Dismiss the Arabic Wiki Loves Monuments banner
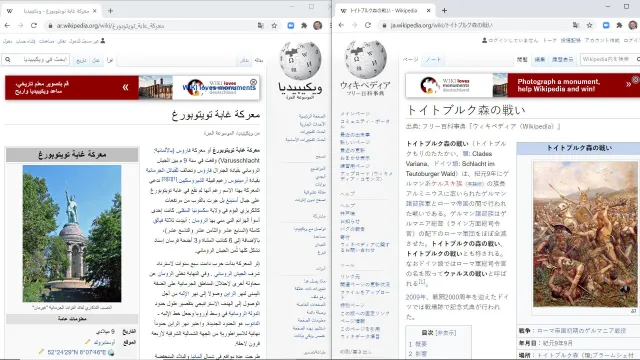This screenshot has width=640, height=360. [x=253, y=82]
